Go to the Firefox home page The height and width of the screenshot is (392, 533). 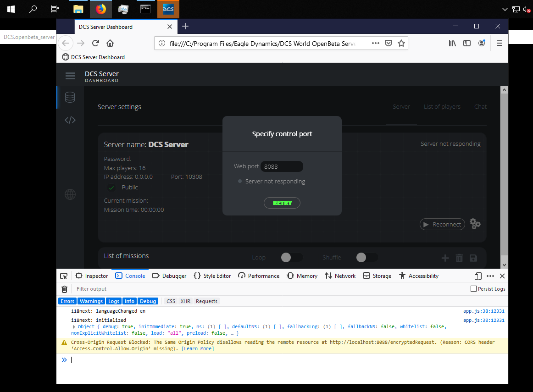point(110,43)
